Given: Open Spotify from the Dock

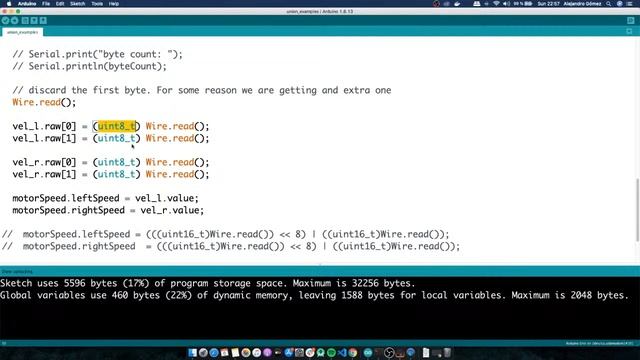Looking at the screenshot, I should 331,353.
